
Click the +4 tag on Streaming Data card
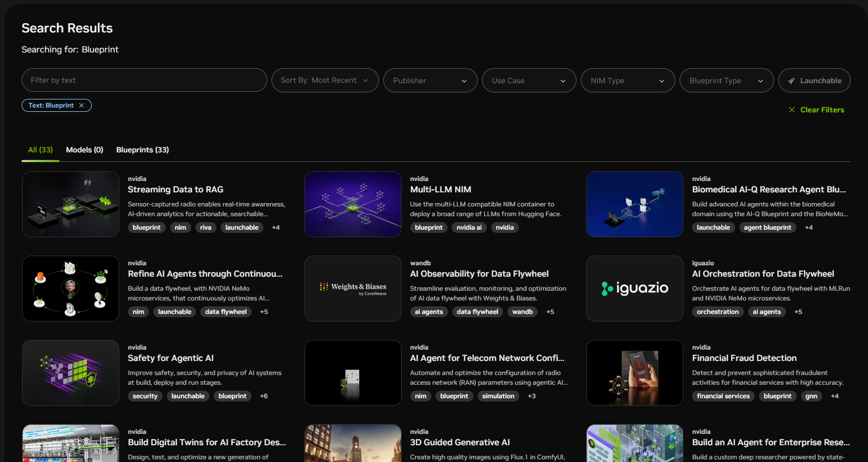pyautogui.click(x=276, y=227)
